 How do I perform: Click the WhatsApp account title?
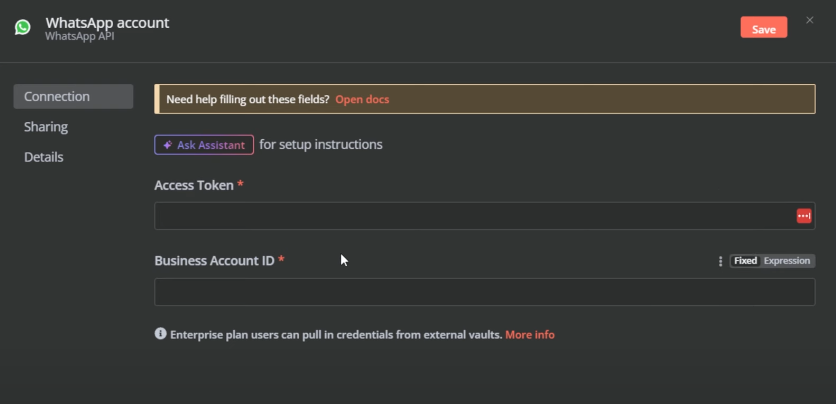click(107, 23)
